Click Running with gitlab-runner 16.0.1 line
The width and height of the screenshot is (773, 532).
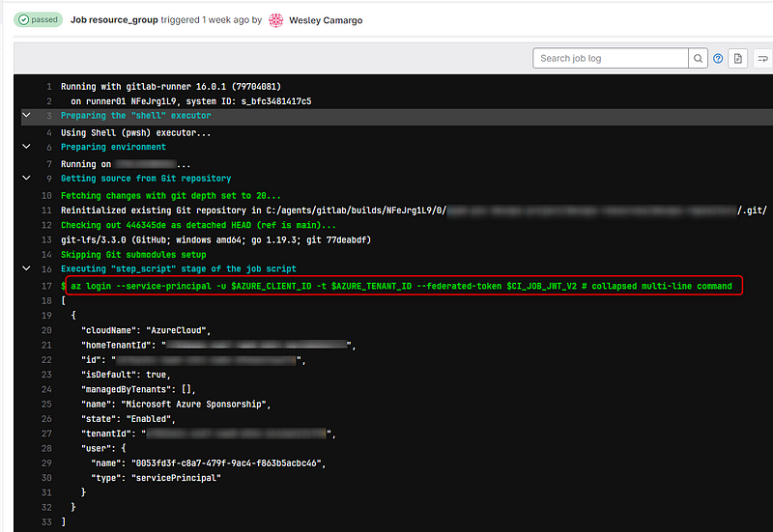(171, 87)
